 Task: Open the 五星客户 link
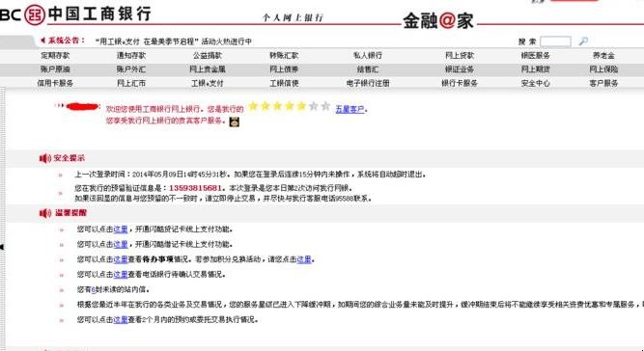(350, 110)
